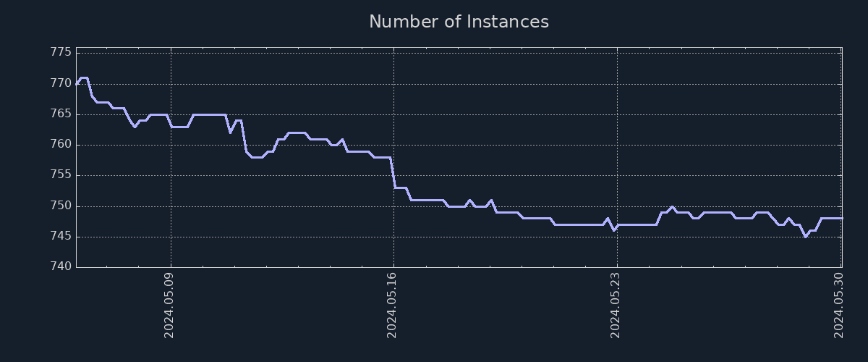Screen dimensions: 868x362
Task: Click the sharp drop on the 2024.05.16 gridline
Action: click(393, 174)
